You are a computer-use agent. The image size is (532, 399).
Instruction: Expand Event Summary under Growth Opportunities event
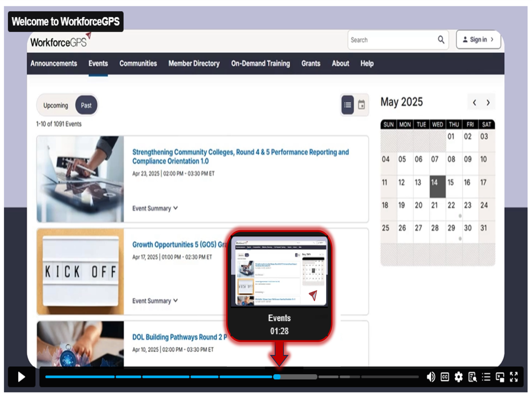(155, 301)
